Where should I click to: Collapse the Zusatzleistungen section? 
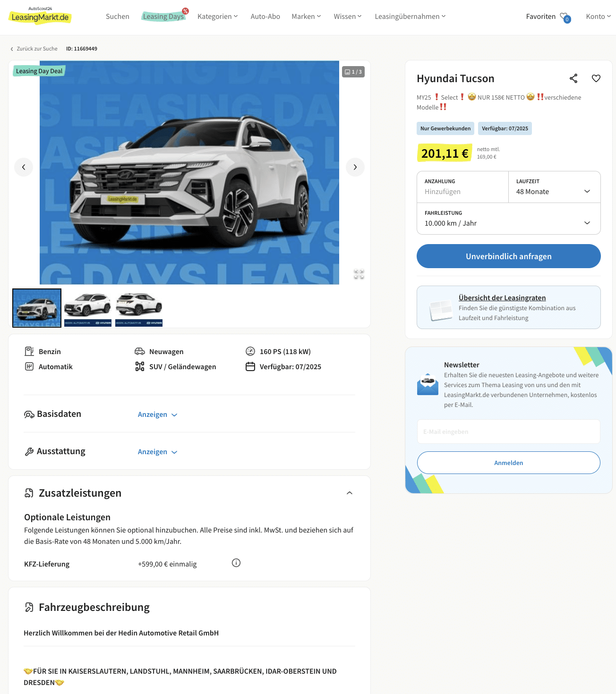pyautogui.click(x=350, y=493)
